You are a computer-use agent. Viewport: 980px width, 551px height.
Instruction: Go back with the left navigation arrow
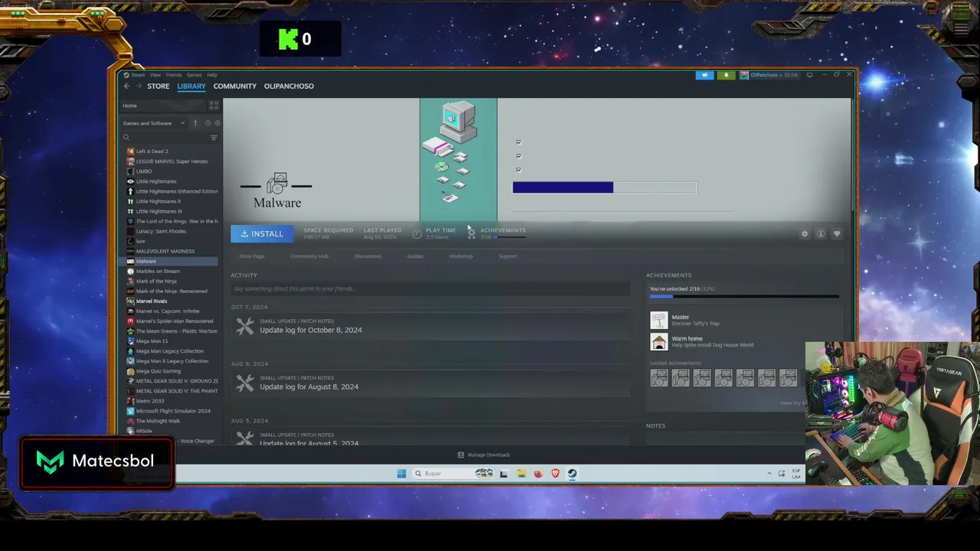[x=126, y=86]
